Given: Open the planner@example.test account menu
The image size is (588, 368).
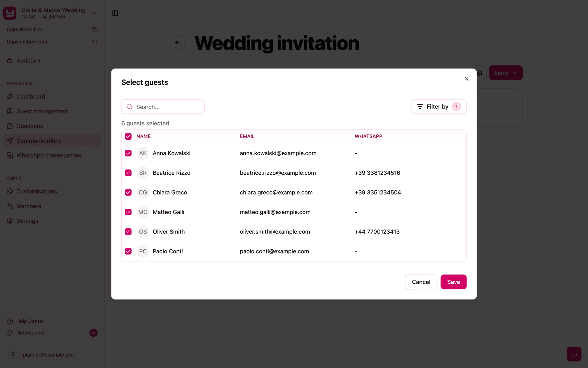Looking at the screenshot, I should coord(52,355).
